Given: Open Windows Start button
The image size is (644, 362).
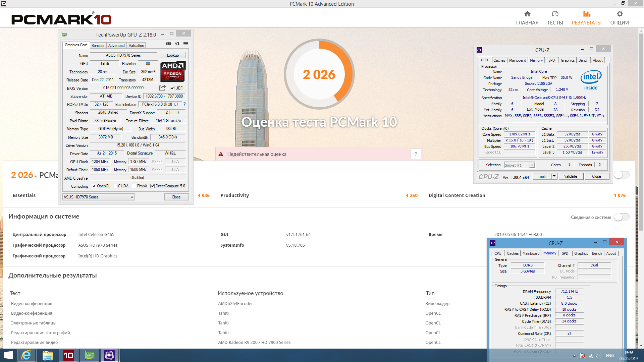Looking at the screenshot, I should 8,355.
